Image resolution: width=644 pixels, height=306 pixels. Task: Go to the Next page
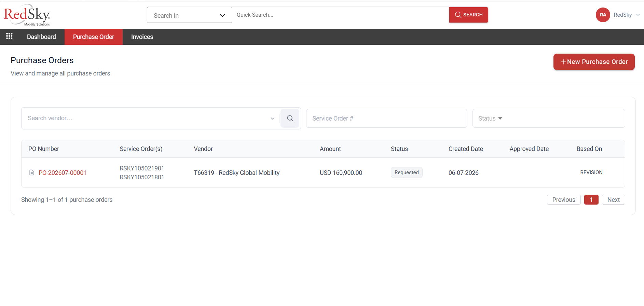tap(613, 200)
